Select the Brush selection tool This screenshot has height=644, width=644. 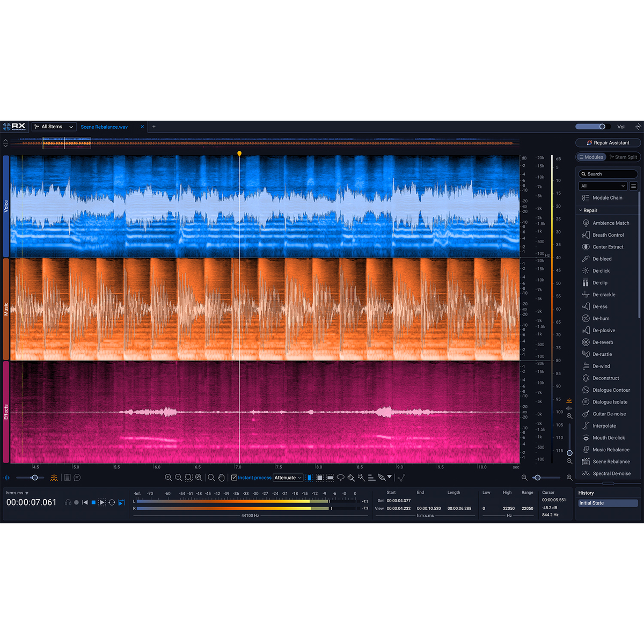(351, 478)
